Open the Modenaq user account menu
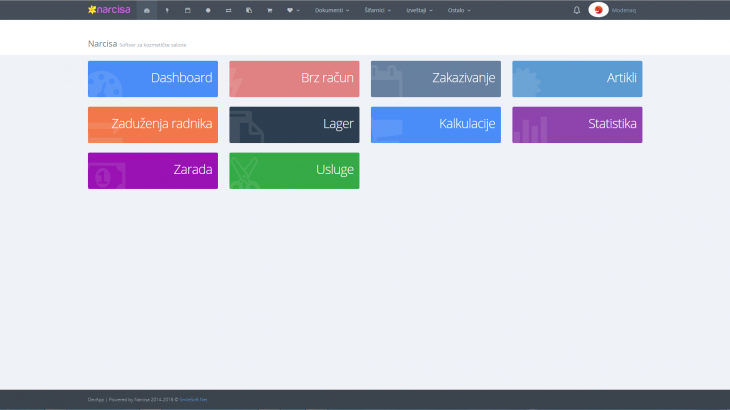This screenshot has height=410, width=730. pyautogui.click(x=624, y=10)
